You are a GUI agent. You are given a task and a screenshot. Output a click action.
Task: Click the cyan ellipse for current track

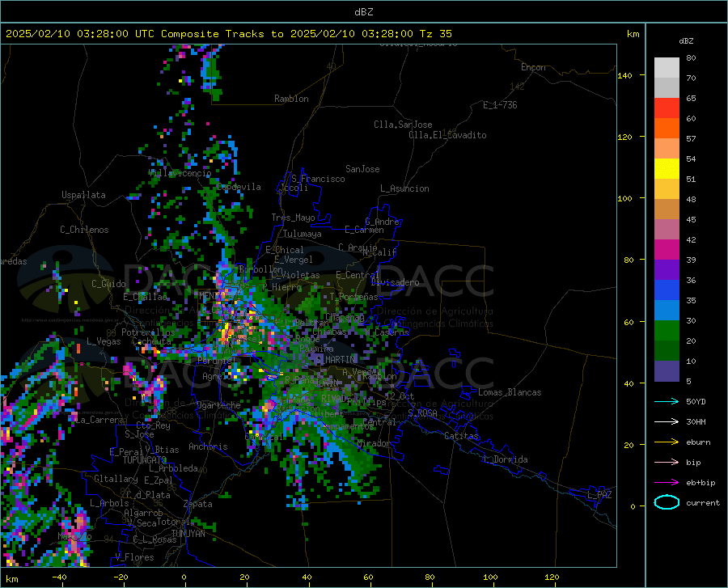pyautogui.click(x=667, y=502)
